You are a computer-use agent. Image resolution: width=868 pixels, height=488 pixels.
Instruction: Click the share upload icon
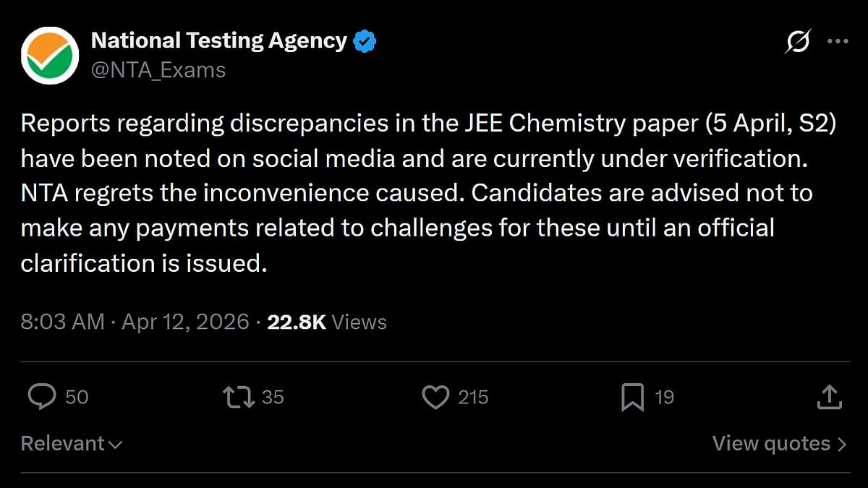click(829, 397)
